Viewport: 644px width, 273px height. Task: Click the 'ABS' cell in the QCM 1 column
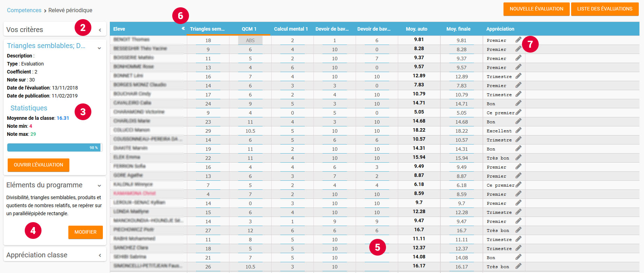(250, 40)
